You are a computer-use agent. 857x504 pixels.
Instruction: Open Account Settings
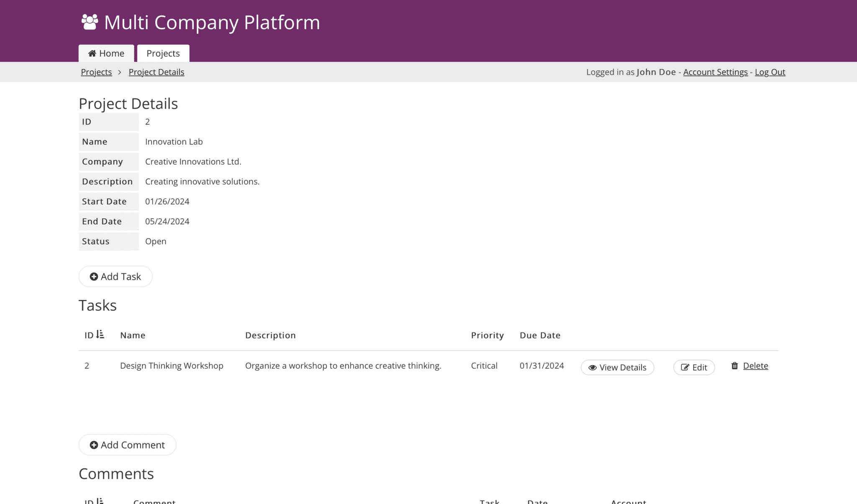coord(715,72)
